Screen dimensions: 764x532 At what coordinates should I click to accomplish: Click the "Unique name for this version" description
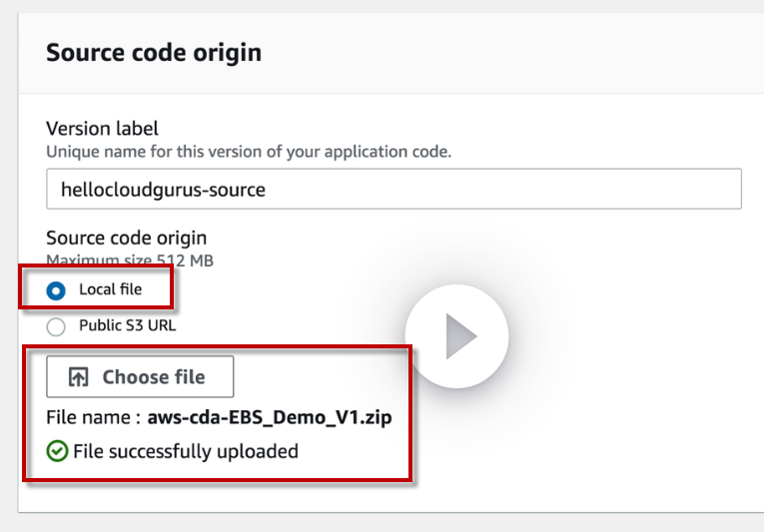[249, 152]
